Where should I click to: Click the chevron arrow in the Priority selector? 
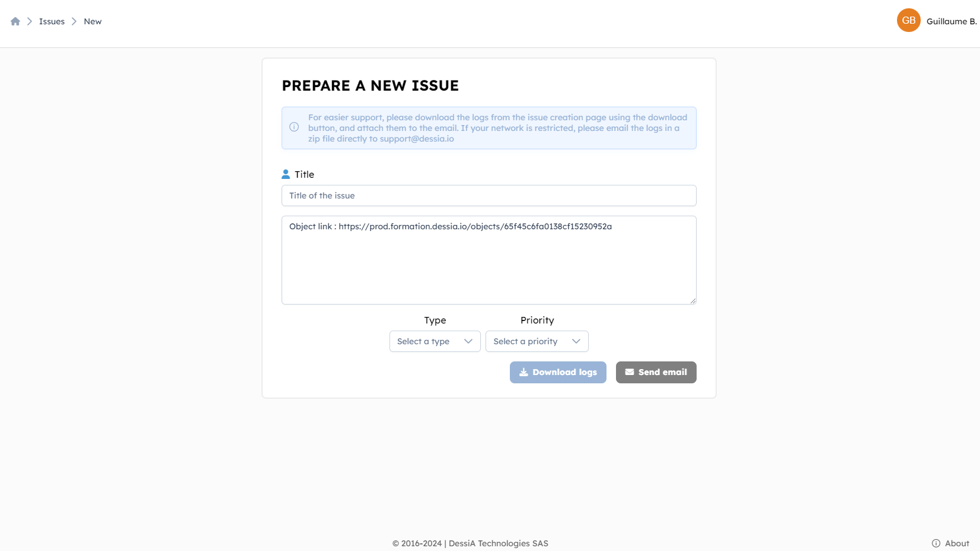click(576, 341)
